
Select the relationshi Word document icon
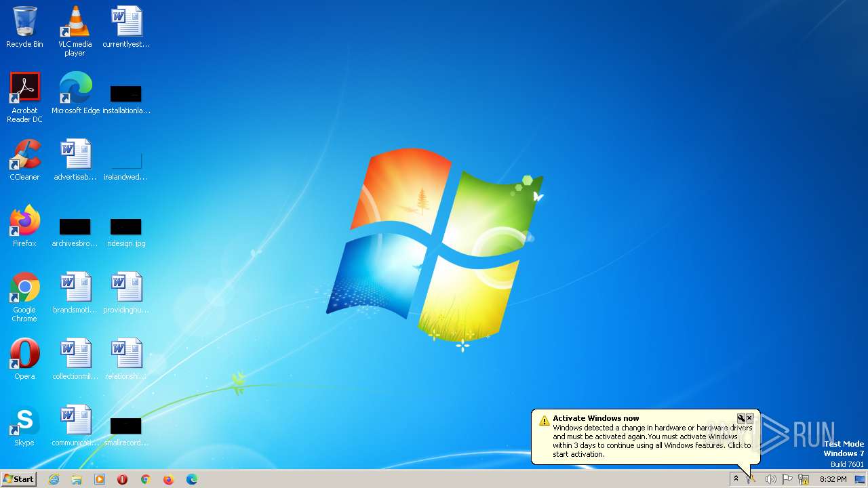126,359
